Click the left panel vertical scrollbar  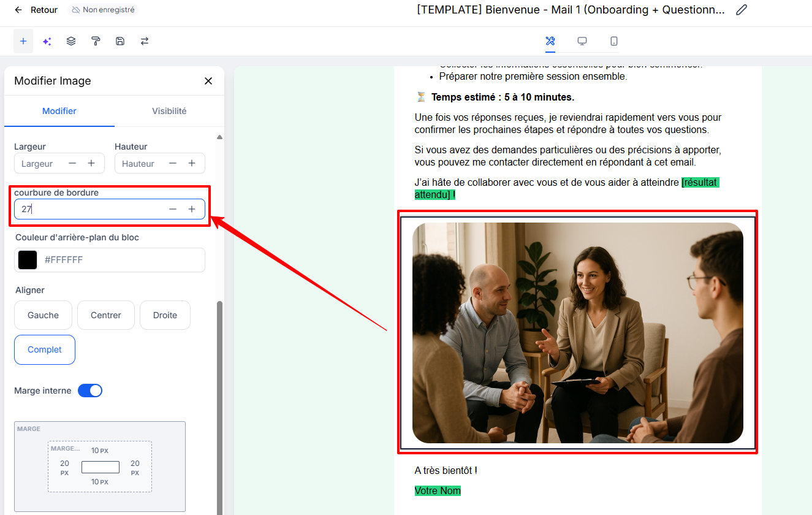point(220,408)
